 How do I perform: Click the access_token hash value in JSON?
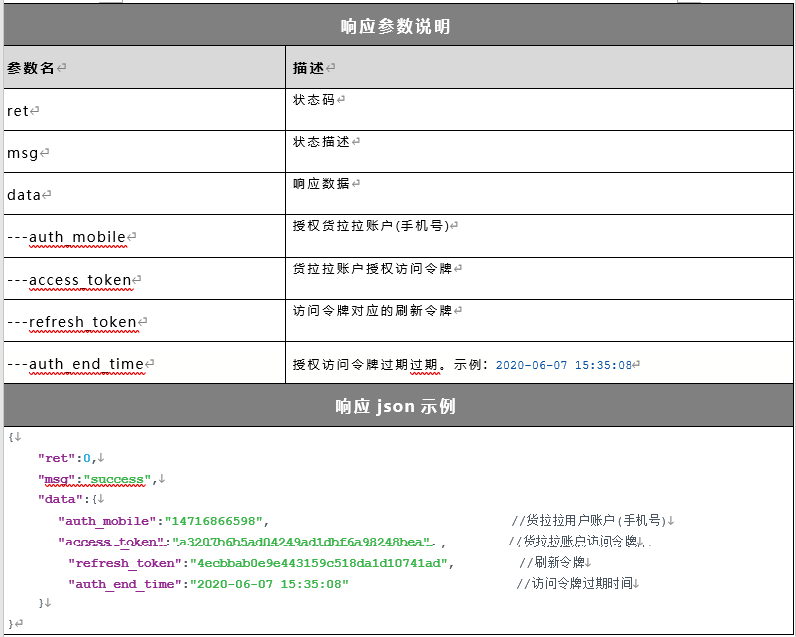303,542
